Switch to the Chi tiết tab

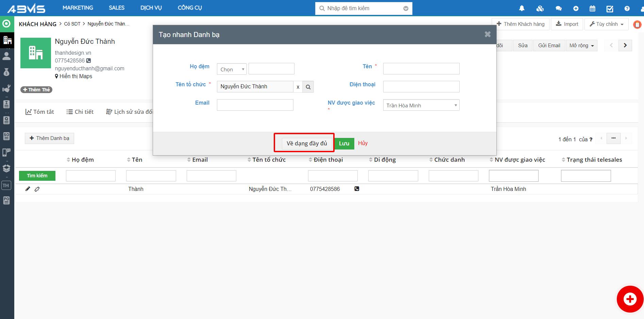pyautogui.click(x=80, y=112)
